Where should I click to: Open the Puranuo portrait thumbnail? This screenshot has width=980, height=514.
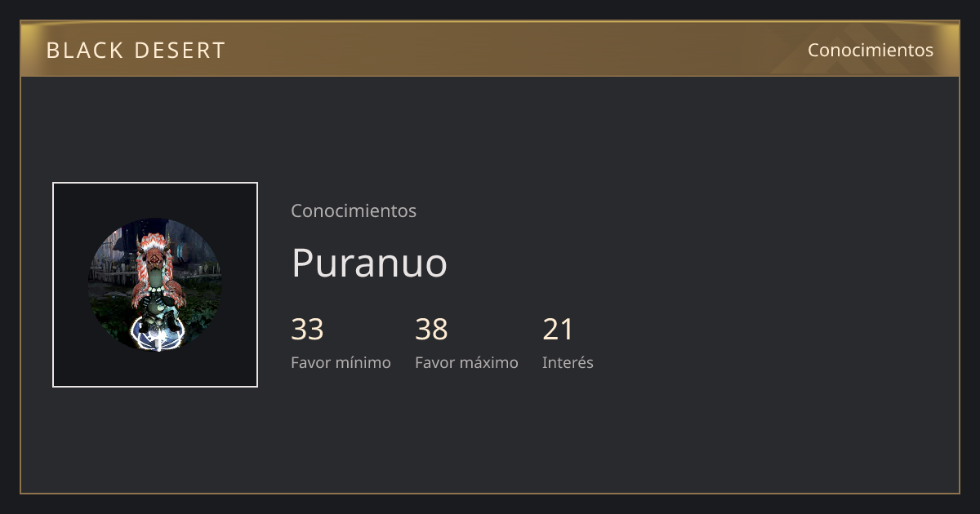(155, 285)
